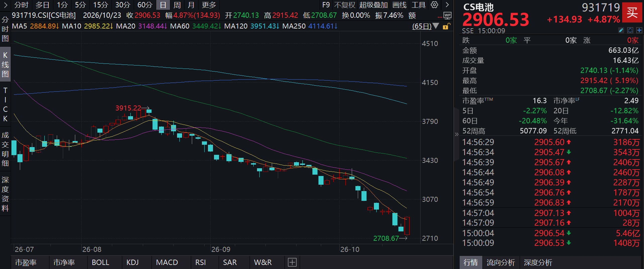Open the 流向分析 tab
644x269 pixels.
501,262
